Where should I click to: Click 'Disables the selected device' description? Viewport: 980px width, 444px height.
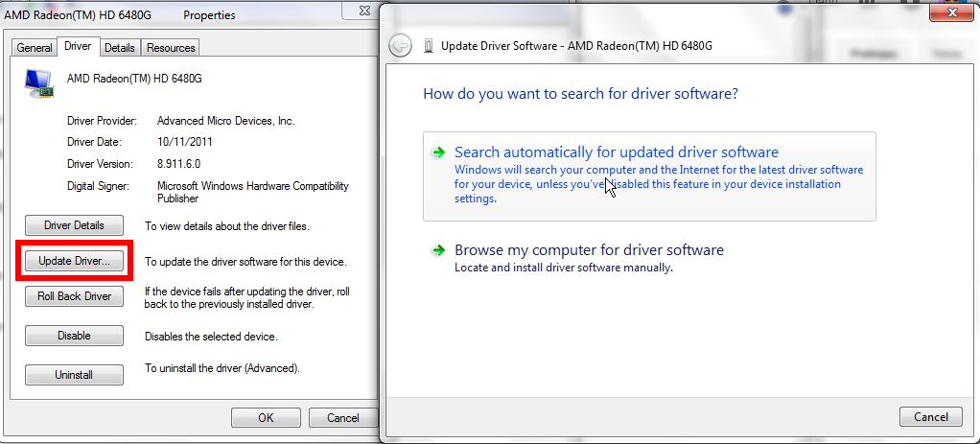pyautogui.click(x=211, y=337)
